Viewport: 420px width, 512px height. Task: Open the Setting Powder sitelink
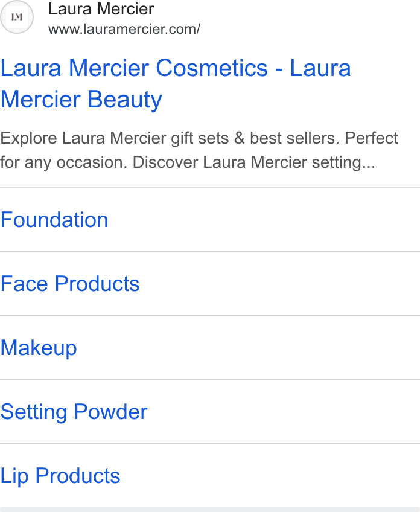coord(210,412)
